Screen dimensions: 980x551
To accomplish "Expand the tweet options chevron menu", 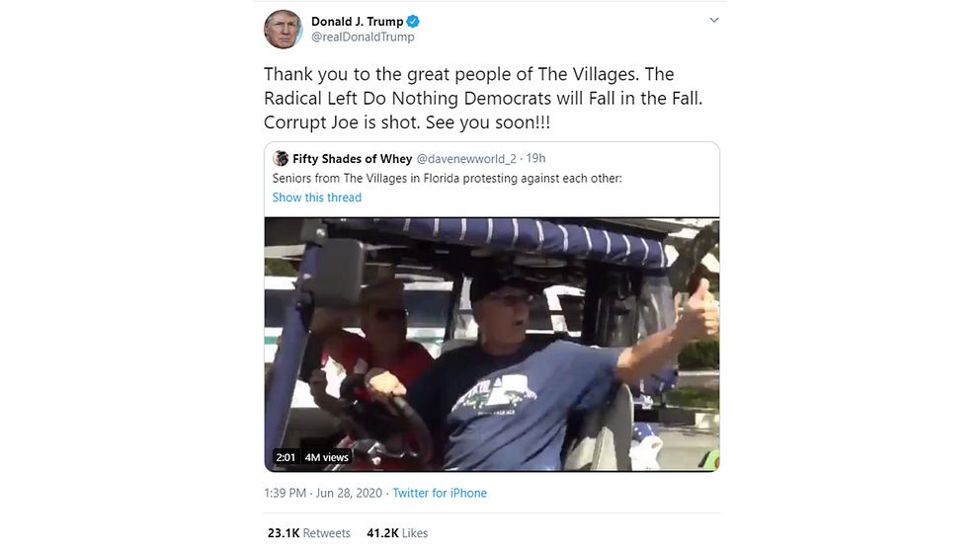I will pyautogui.click(x=713, y=20).
